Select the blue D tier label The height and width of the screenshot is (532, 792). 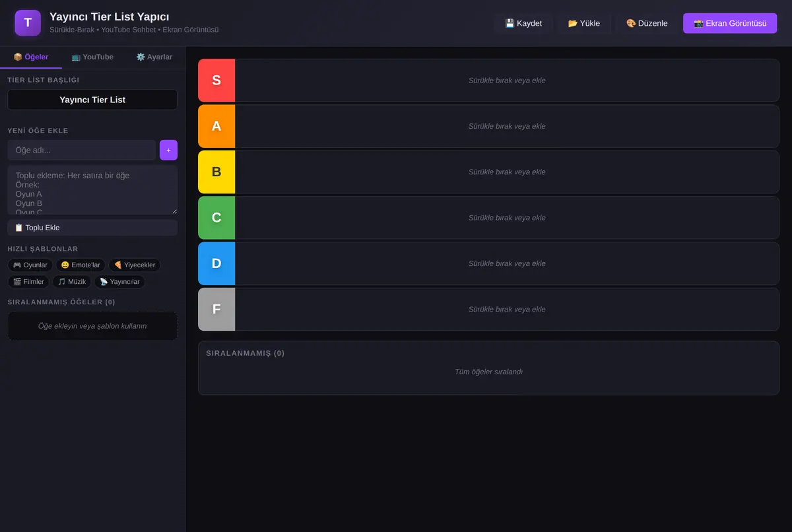coord(216,263)
